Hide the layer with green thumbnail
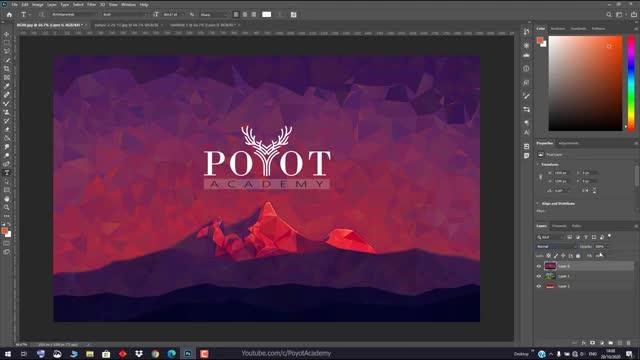Viewport: 640px width, 360px height. tap(539, 276)
